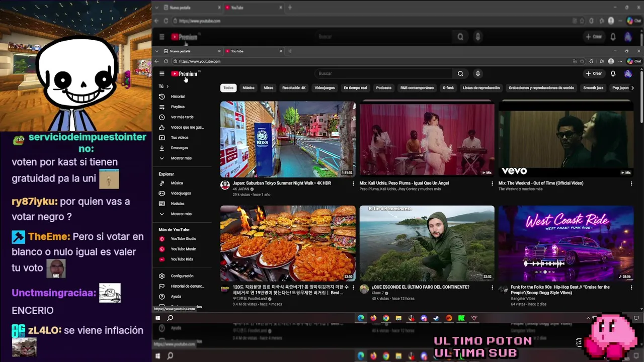
Task: Open the tab search dropdown in front browser
Action: [x=156, y=51]
